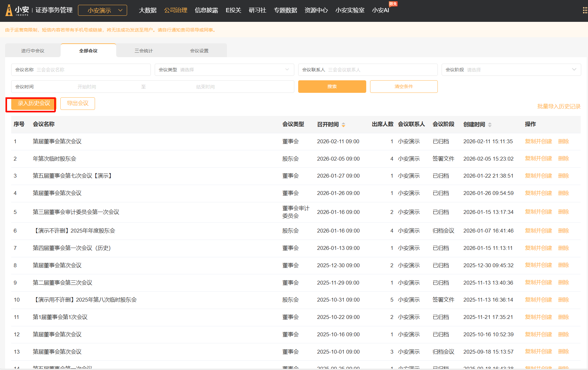
Task: Open the 会议类型 dropdown
Action: click(224, 70)
